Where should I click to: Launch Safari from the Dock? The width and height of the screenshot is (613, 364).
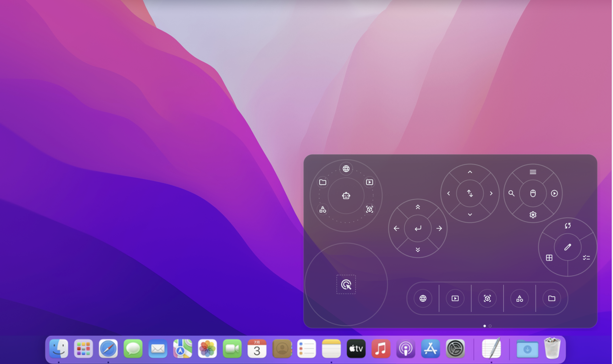109,349
